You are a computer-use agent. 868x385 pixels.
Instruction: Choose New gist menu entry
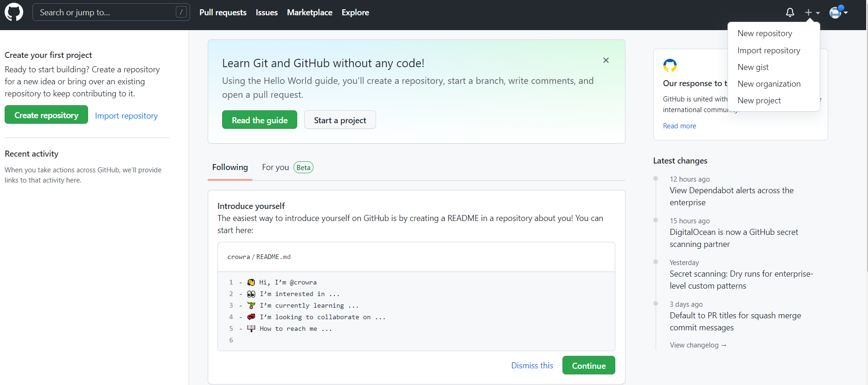coord(753,67)
